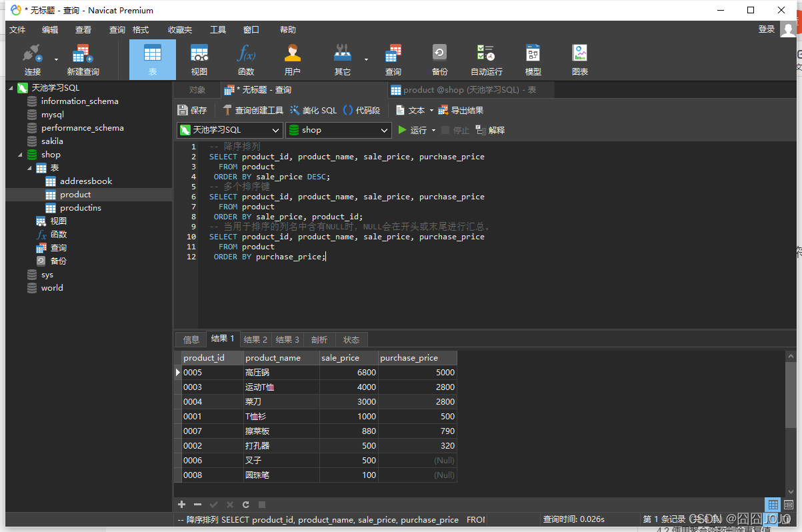
Task: Select the addressbook table in the tree
Action: click(x=85, y=181)
